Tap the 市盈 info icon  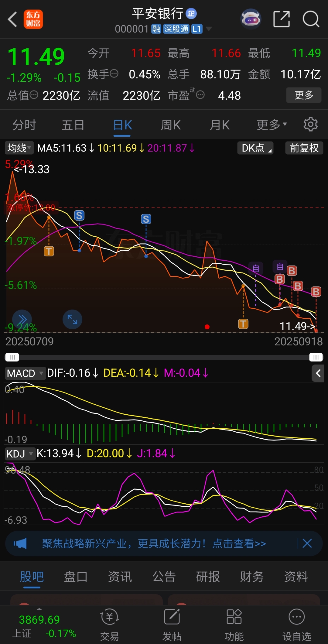(200, 95)
